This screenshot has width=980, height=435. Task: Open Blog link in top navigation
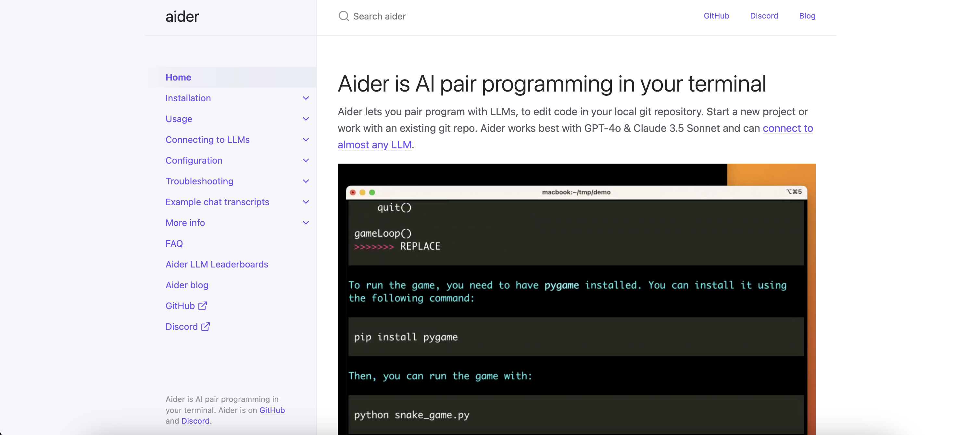click(807, 16)
